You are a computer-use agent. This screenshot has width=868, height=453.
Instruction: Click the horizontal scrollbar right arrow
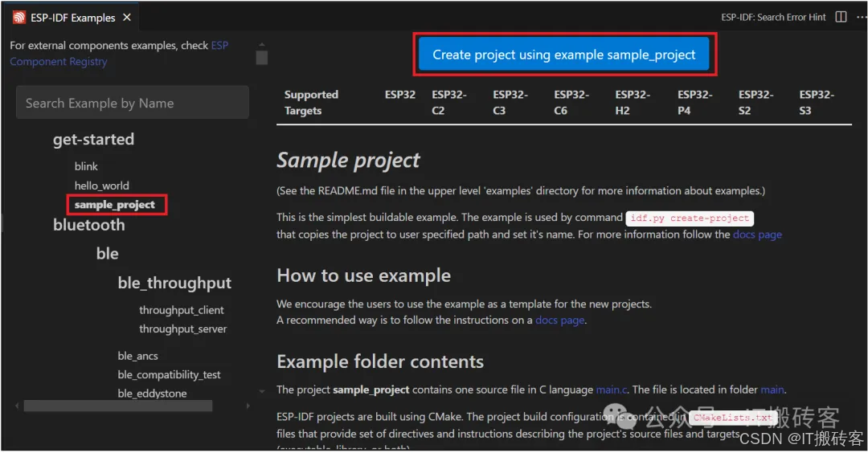point(248,406)
